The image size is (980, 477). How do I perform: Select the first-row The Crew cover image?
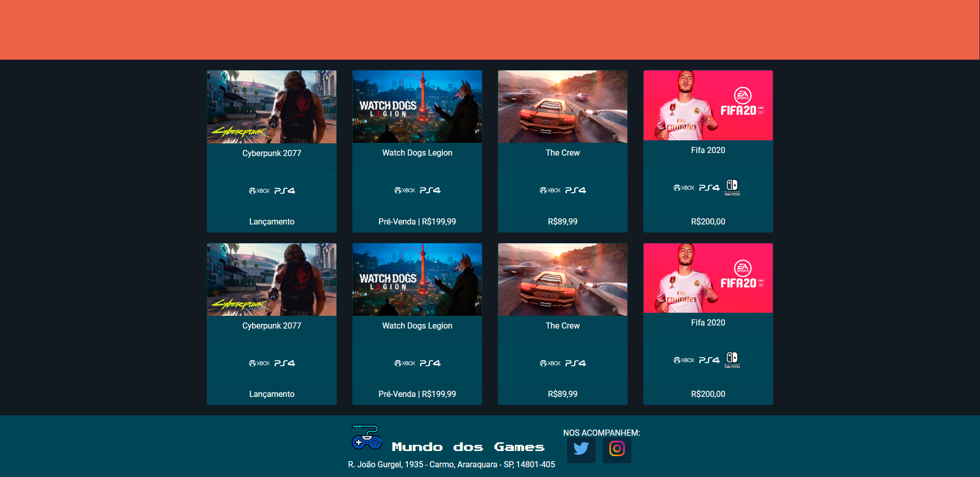562,107
